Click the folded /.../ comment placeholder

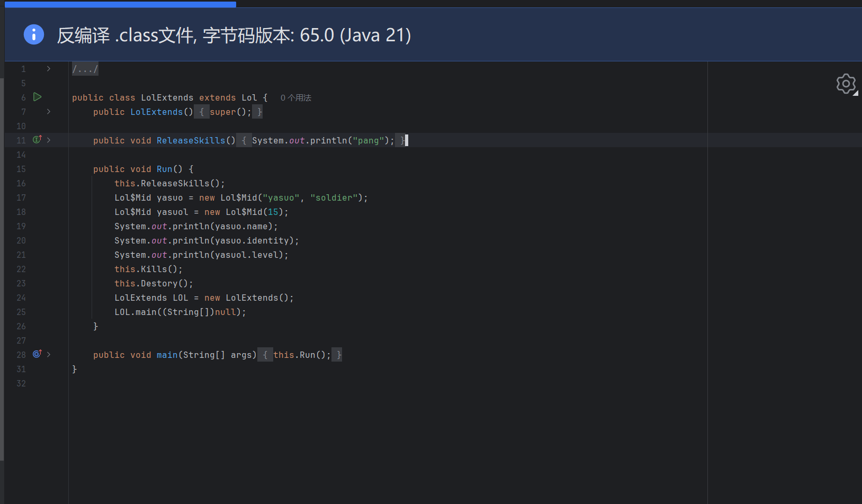click(x=85, y=69)
